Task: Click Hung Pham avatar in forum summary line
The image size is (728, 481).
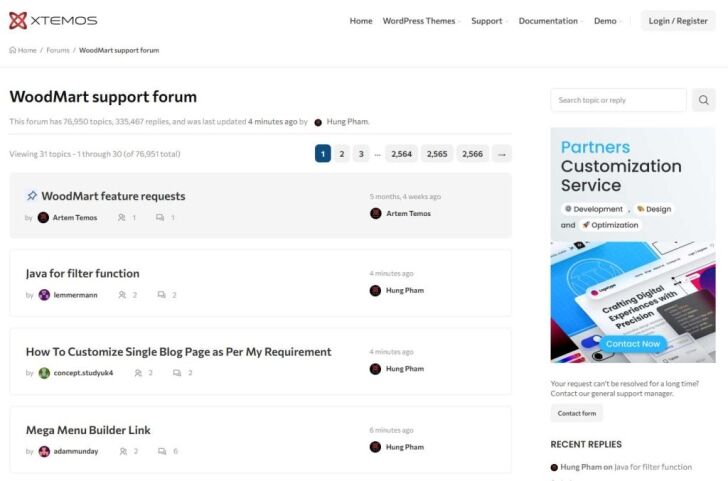Action: 318,122
